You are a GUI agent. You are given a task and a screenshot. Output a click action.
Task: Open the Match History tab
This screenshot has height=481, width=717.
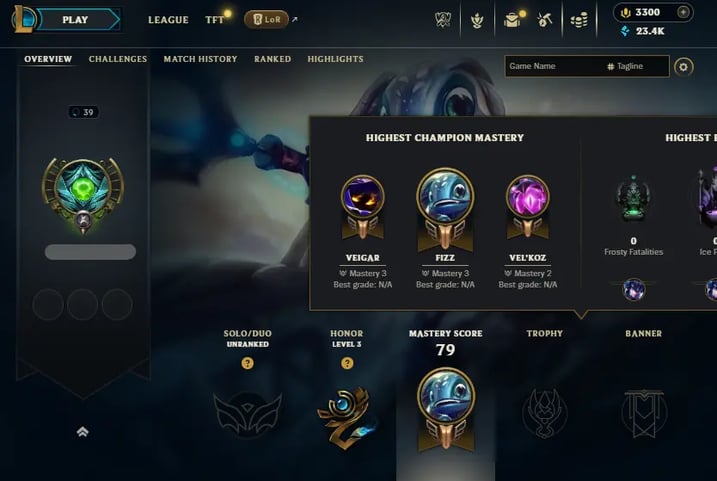200,59
